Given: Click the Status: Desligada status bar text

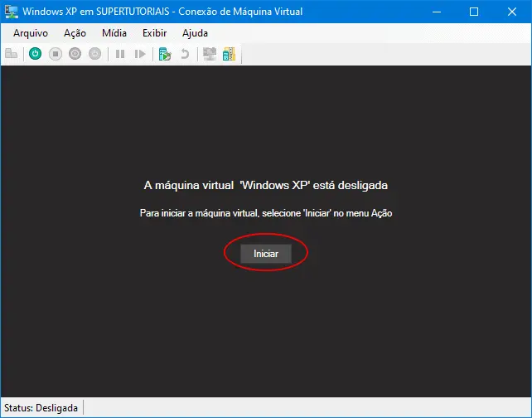Looking at the screenshot, I should click(41, 408).
